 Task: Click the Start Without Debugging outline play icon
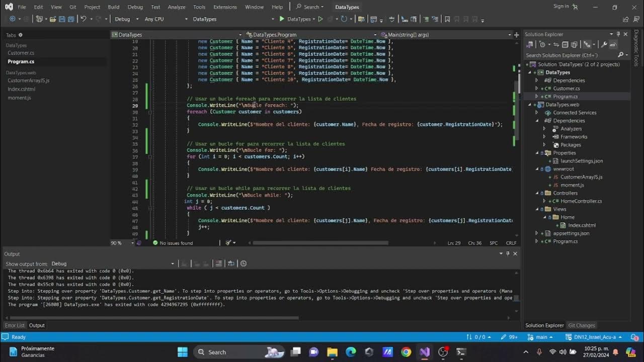pyautogui.click(x=320, y=19)
